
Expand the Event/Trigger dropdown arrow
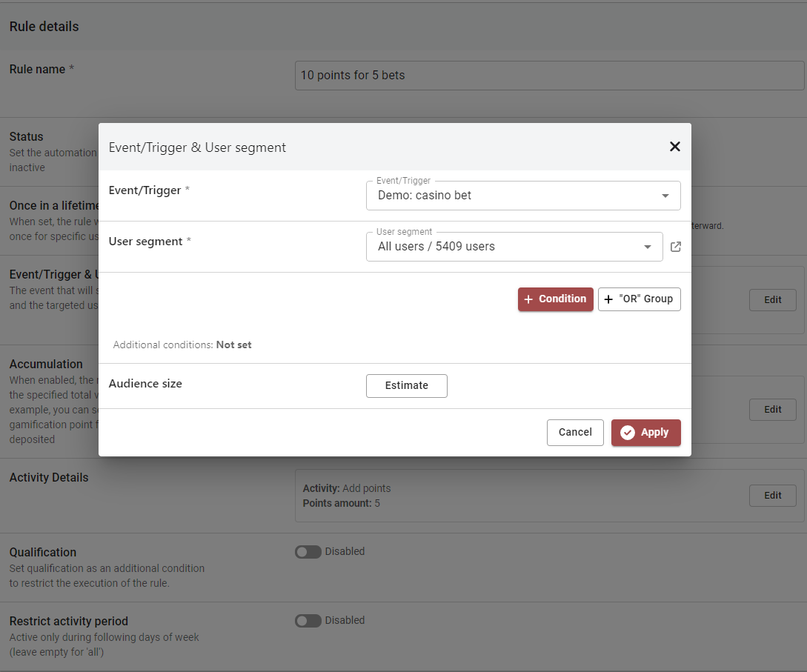[x=665, y=196]
